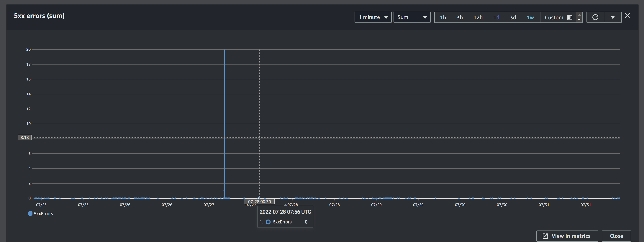Viewport: 644px width, 242px height.
Task: Choose the 1d time range
Action: tap(496, 17)
